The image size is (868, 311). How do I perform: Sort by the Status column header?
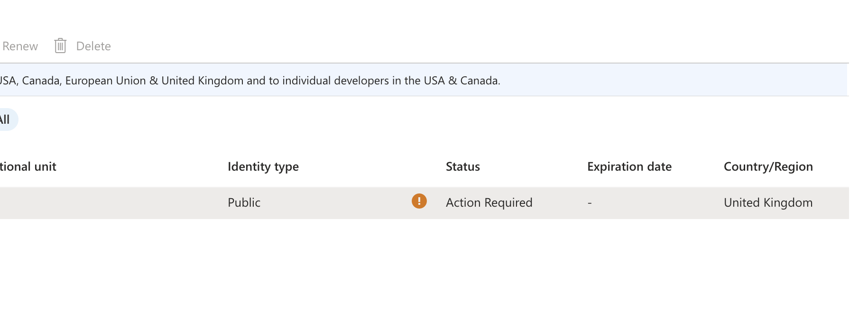pyautogui.click(x=462, y=166)
